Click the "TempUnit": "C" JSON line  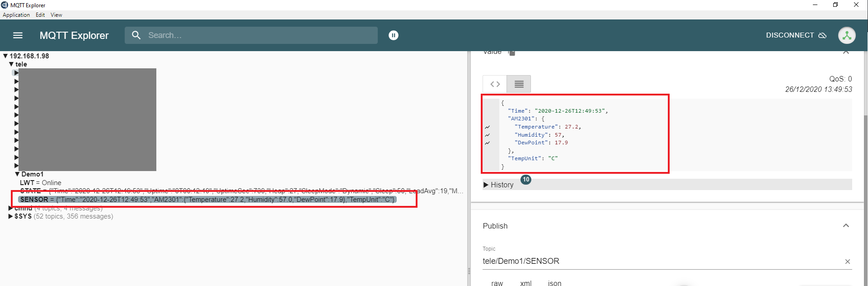533,158
